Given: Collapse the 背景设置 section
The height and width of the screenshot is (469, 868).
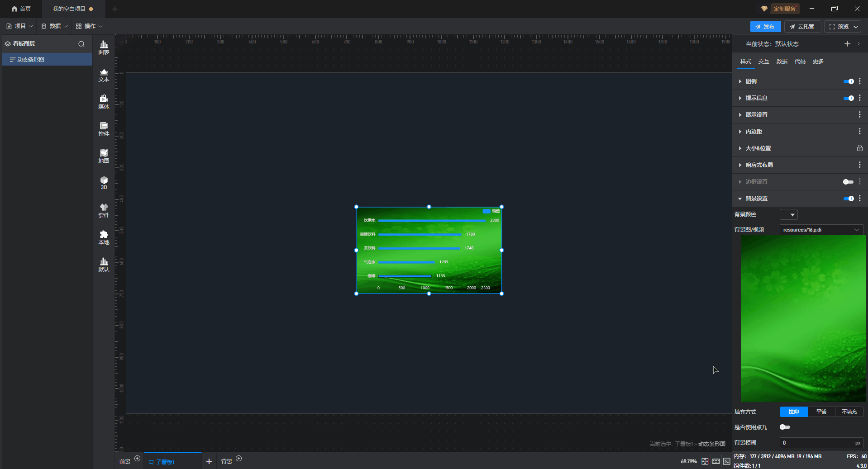Looking at the screenshot, I should [x=757, y=199].
